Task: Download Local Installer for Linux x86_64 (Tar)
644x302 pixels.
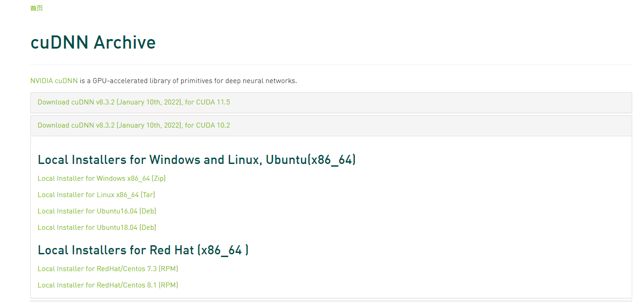Action: pyautogui.click(x=96, y=195)
